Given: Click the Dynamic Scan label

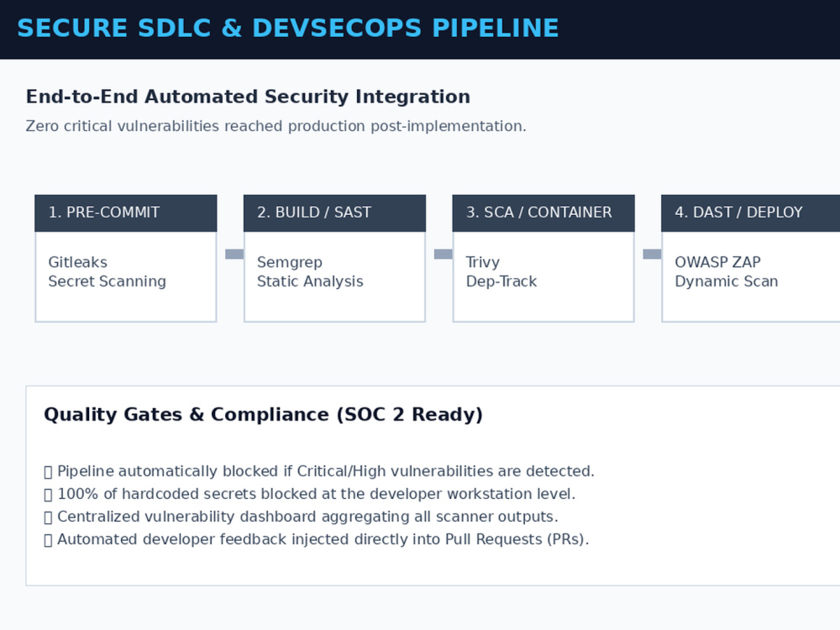Looking at the screenshot, I should point(727,281).
